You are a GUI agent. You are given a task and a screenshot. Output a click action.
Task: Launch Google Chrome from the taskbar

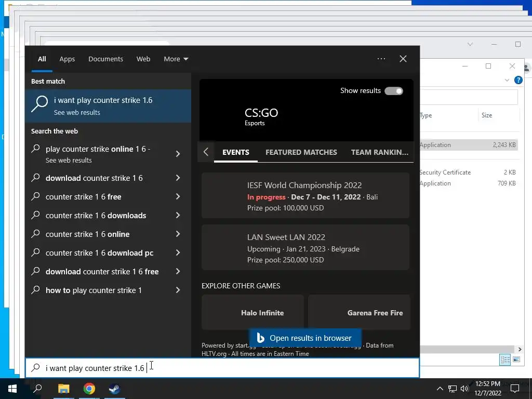(x=89, y=389)
